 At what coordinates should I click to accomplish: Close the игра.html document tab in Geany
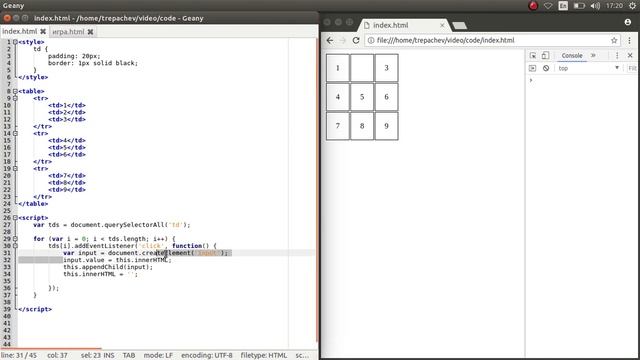point(90,31)
